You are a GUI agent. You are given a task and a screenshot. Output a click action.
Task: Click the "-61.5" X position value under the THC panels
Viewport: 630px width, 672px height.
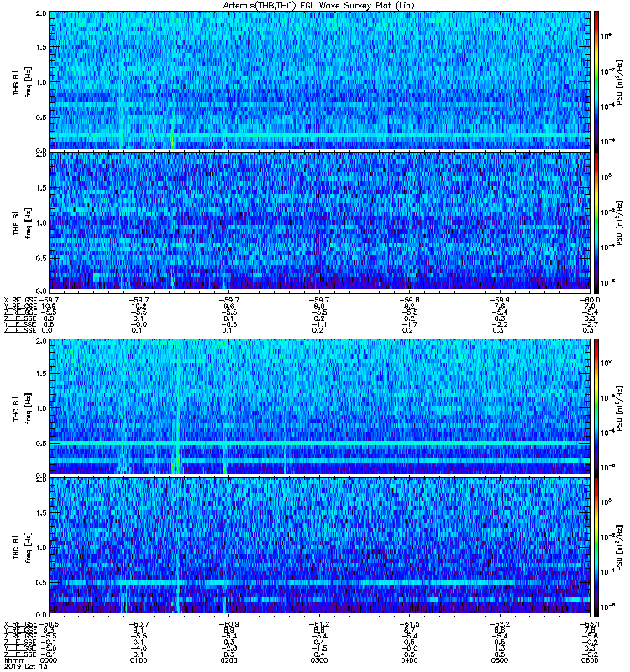[409, 624]
